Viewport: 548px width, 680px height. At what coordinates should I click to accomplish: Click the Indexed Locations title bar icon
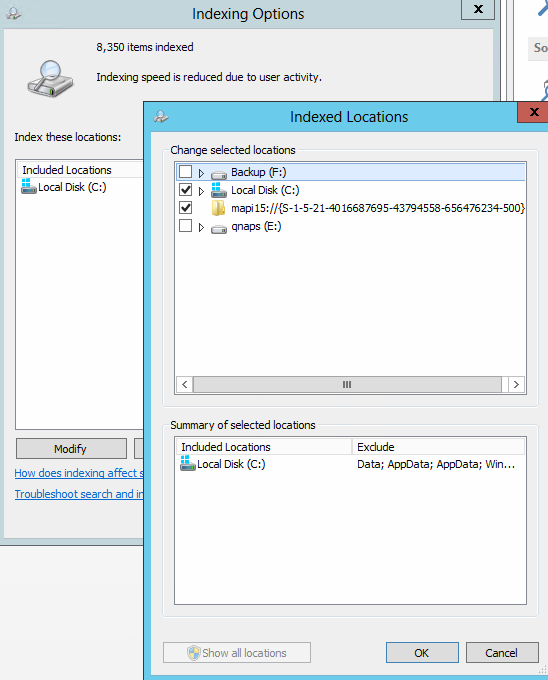click(x=161, y=116)
